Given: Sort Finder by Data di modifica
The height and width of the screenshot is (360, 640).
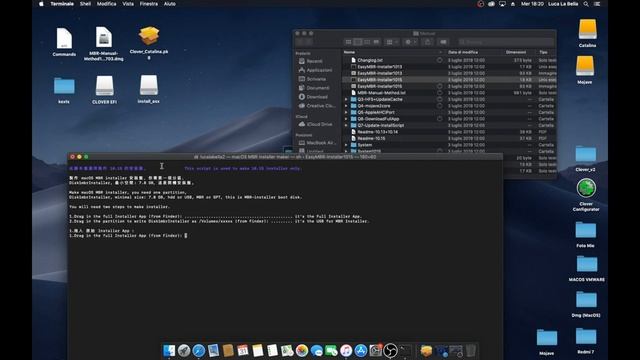Looking at the screenshot, I should click(463, 52).
